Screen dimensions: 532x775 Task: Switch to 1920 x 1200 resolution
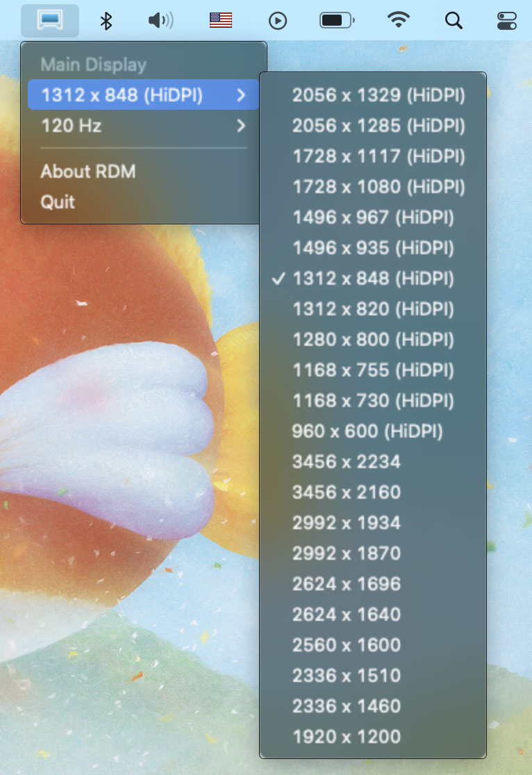point(373,737)
